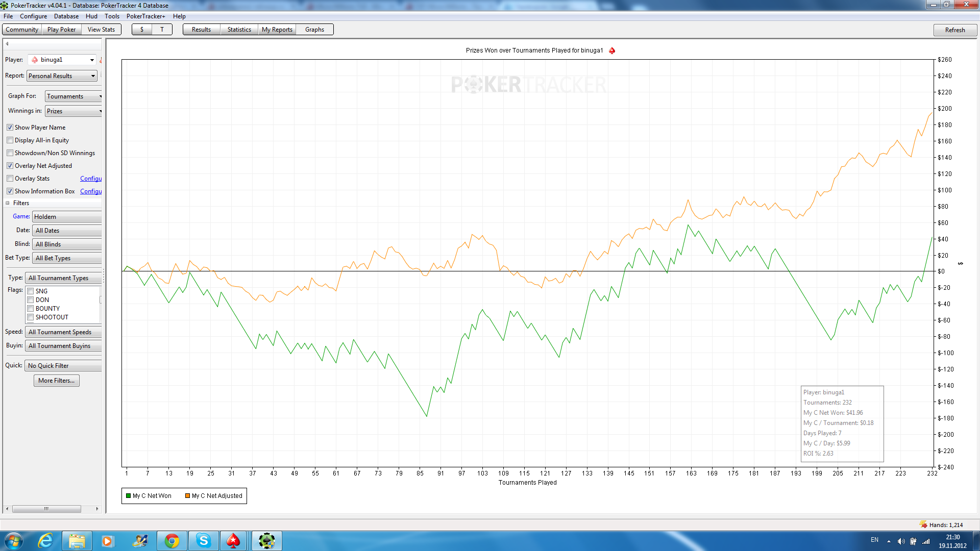
Task: Open the Help menu
Action: (179, 16)
